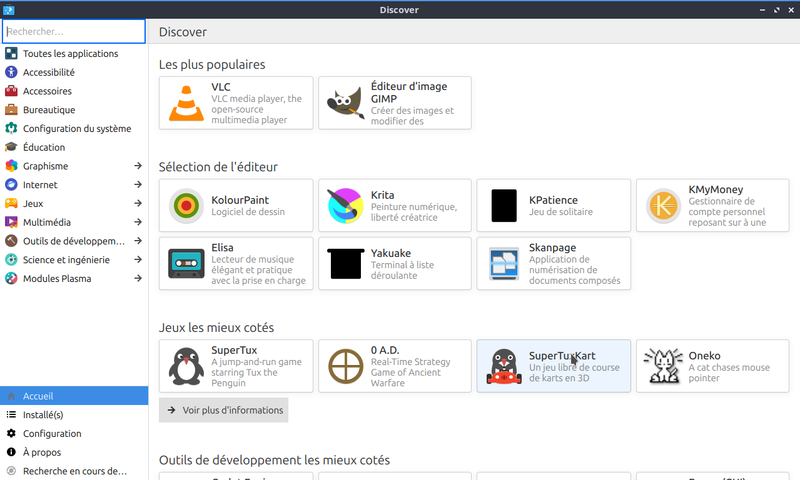Click the Science et ingénierie icon
This screenshot has width=800, height=480.
(11, 259)
